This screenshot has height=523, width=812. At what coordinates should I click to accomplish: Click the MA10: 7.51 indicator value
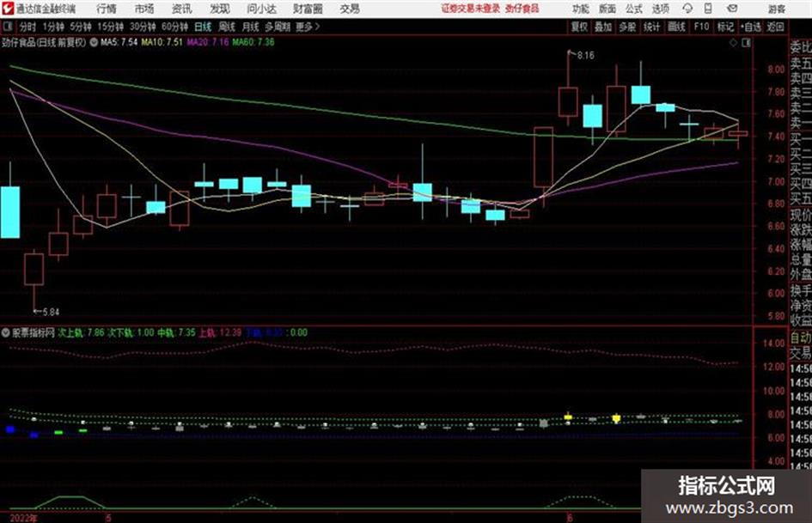pyautogui.click(x=162, y=42)
